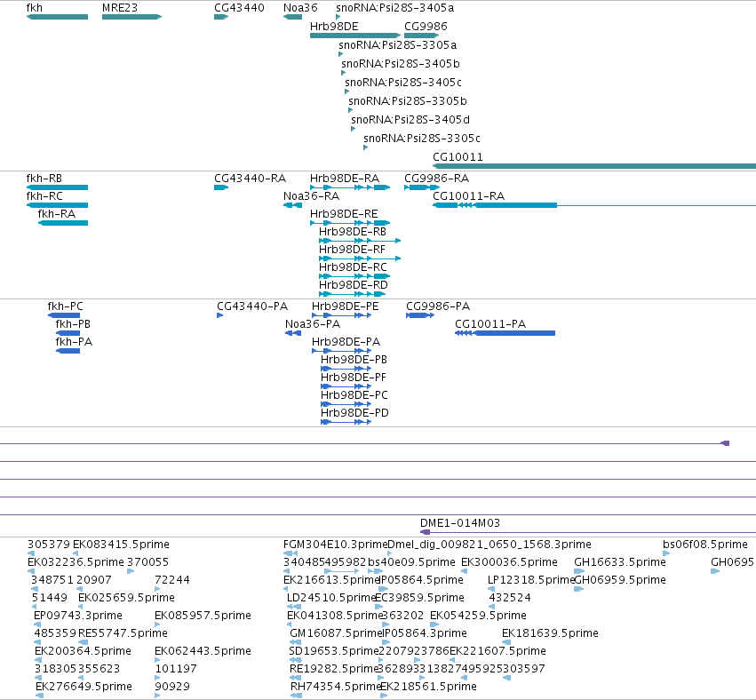Click the snoRNA:Psi28S-3405c label

click(403, 83)
